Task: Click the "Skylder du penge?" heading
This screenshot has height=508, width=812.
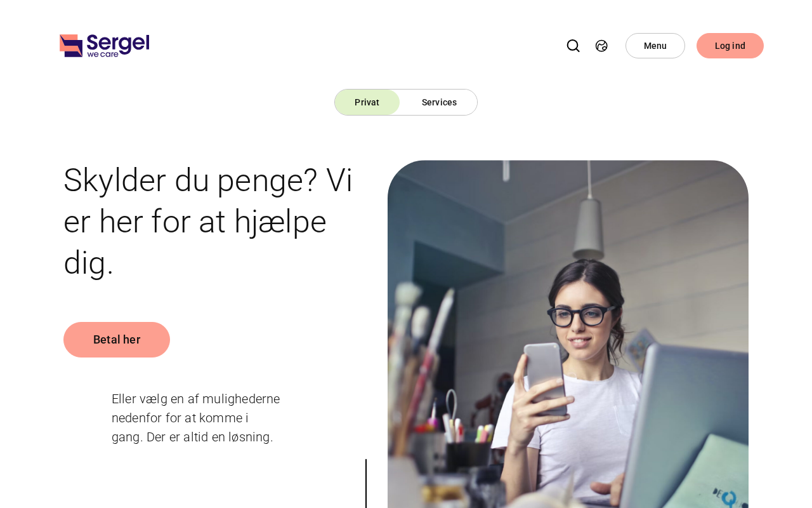Action: pos(208,221)
